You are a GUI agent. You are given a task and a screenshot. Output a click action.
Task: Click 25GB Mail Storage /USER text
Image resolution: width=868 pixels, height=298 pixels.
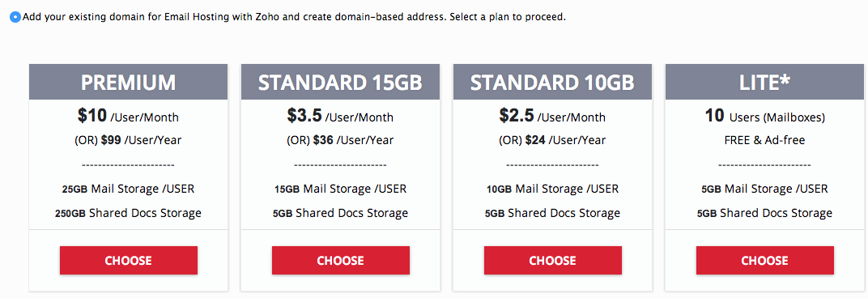coord(129,189)
